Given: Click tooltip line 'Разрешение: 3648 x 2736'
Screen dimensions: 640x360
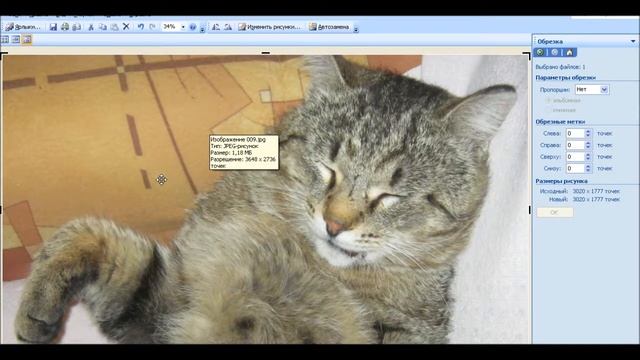Looking at the screenshot, I should pos(243,159).
